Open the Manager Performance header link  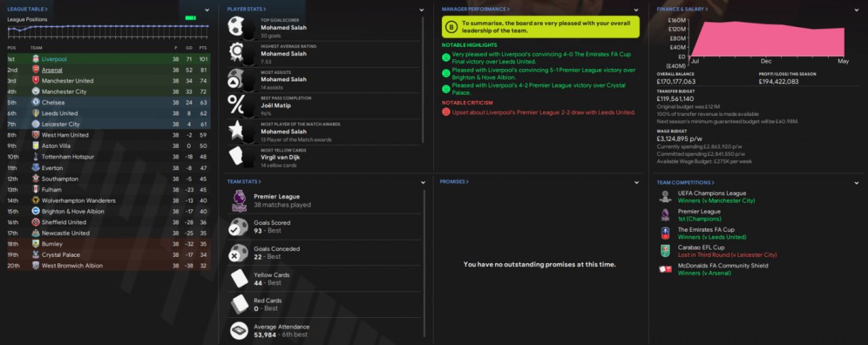475,9
